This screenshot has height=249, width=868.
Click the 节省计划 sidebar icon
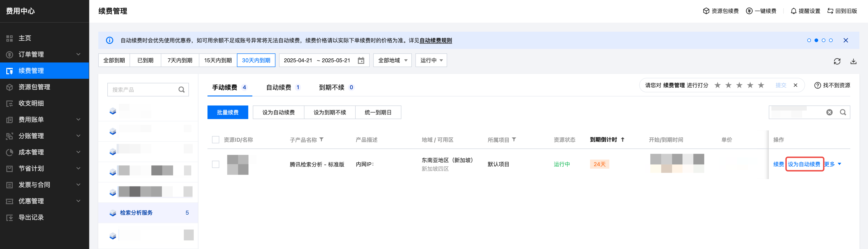[x=10, y=168]
